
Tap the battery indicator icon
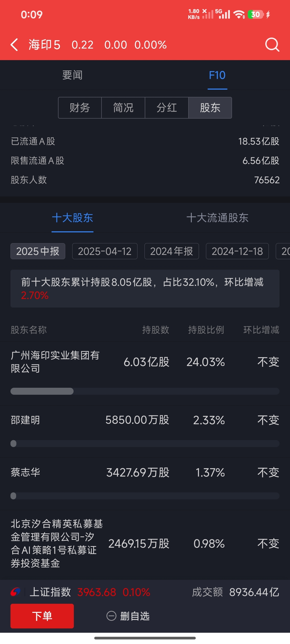[256, 14]
